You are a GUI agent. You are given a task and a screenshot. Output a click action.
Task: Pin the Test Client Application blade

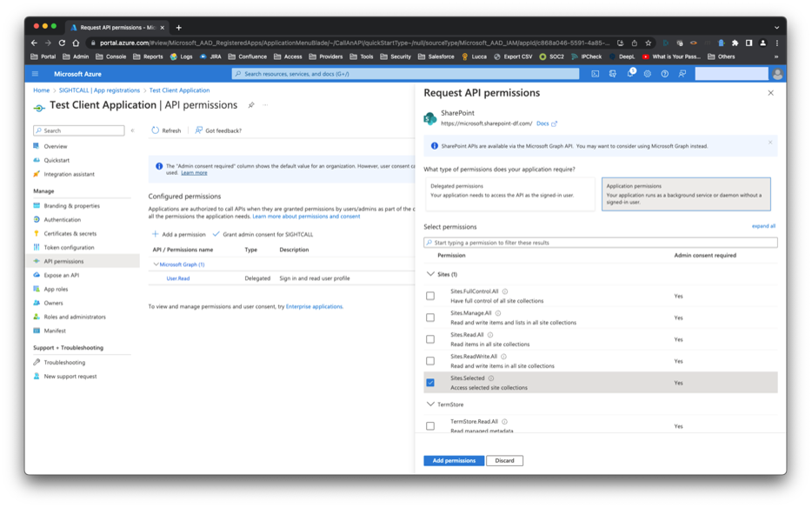[x=251, y=104]
